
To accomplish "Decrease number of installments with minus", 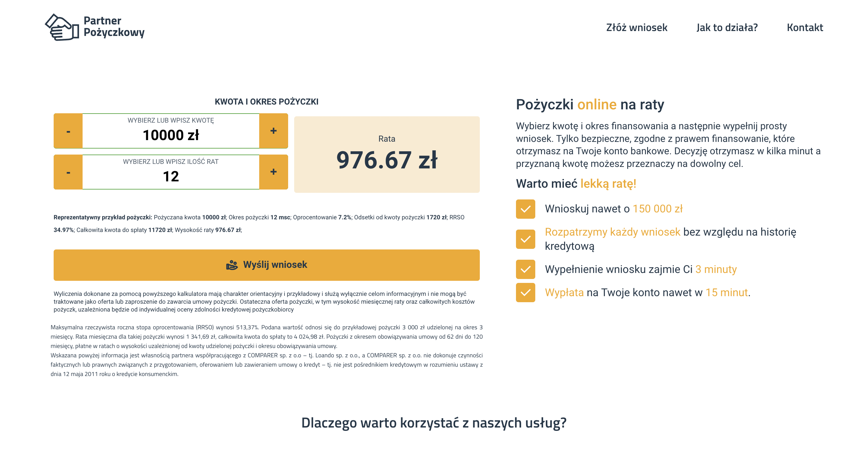I will coord(68,172).
